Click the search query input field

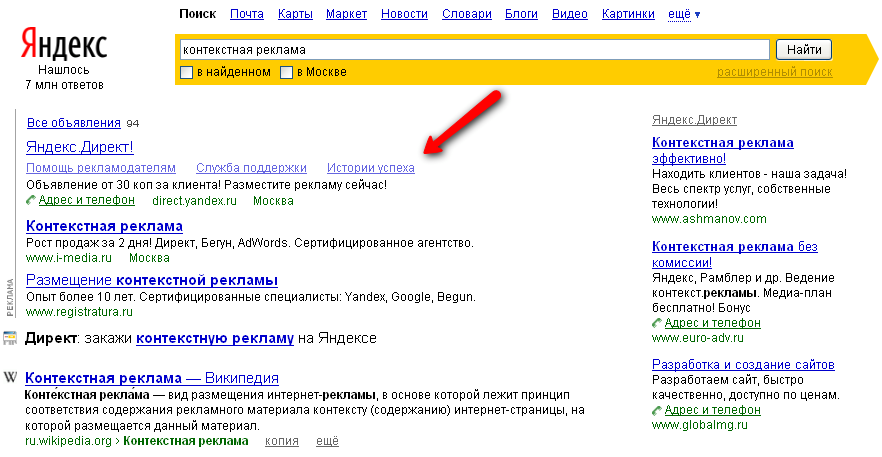473,49
